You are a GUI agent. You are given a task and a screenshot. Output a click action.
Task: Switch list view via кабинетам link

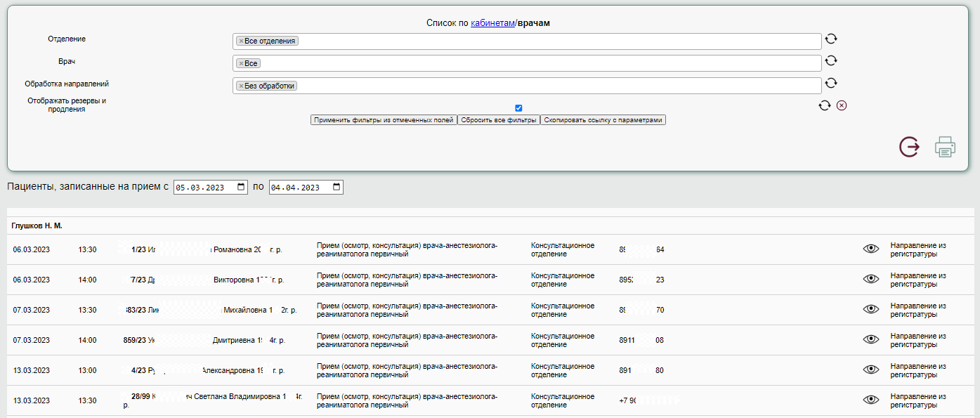tap(492, 23)
